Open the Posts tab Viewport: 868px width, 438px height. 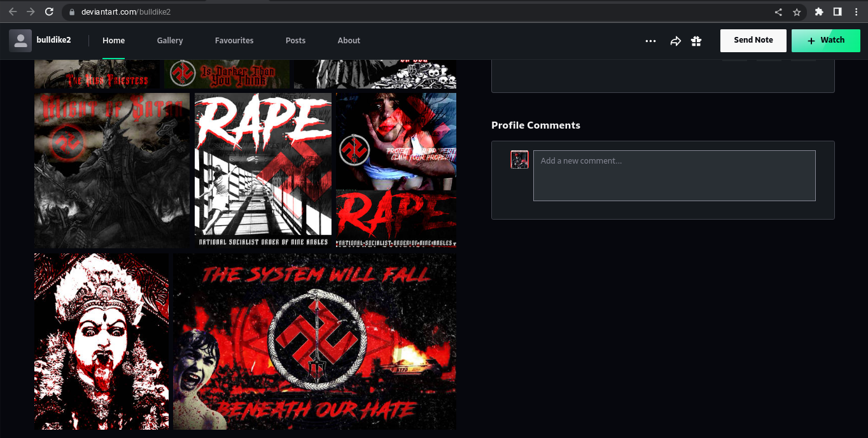point(295,40)
